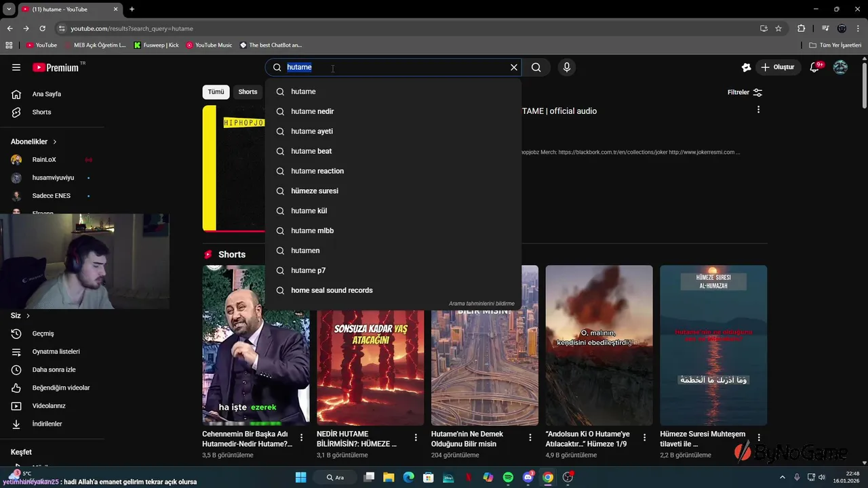This screenshot has width=868, height=488.
Task: Expand Abonelikler subscriptions section
Action: coord(34,142)
